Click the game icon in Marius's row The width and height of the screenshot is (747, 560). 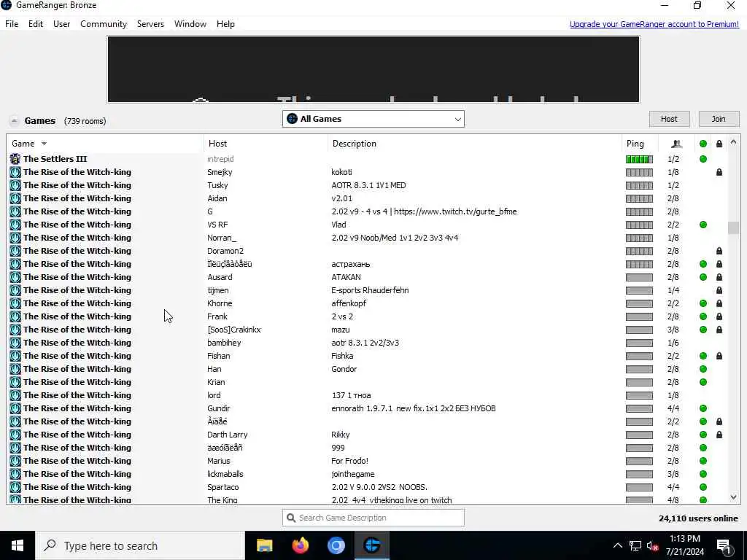pos(15,461)
